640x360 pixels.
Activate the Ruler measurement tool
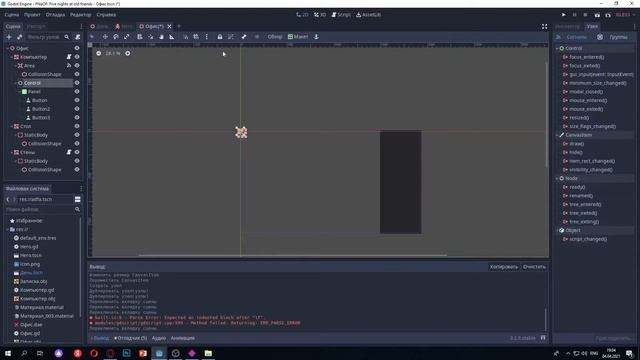point(172,37)
